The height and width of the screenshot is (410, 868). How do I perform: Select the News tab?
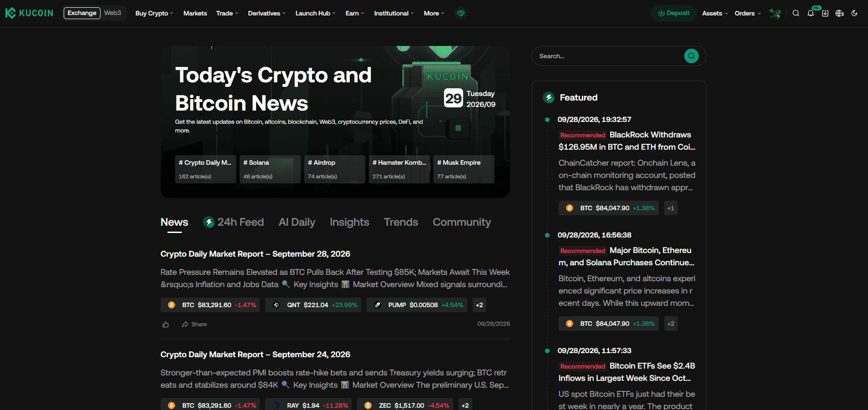pyautogui.click(x=174, y=222)
